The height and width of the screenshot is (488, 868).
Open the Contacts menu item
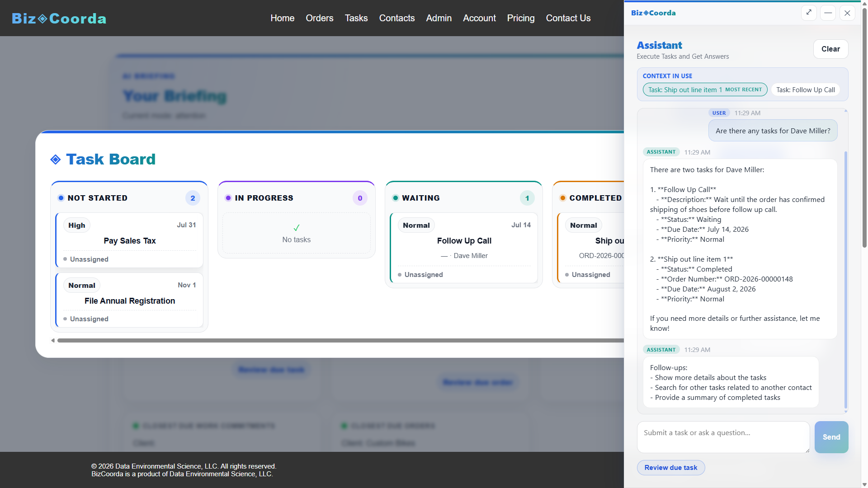point(397,18)
